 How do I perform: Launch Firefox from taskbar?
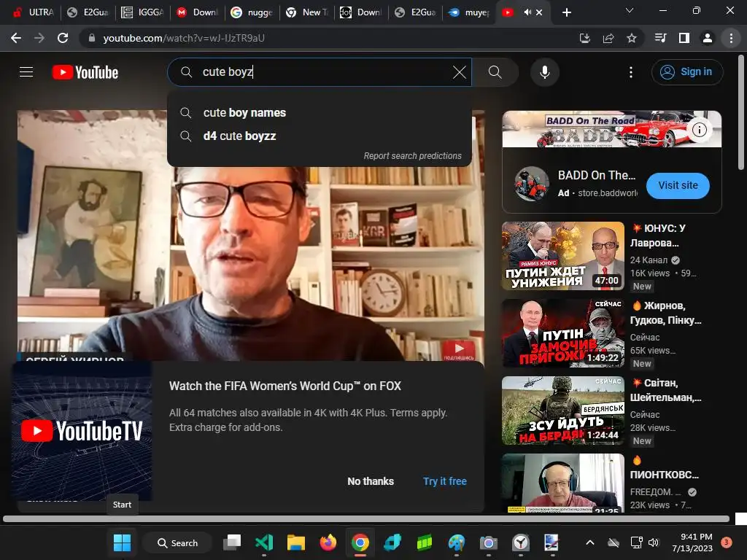click(328, 542)
